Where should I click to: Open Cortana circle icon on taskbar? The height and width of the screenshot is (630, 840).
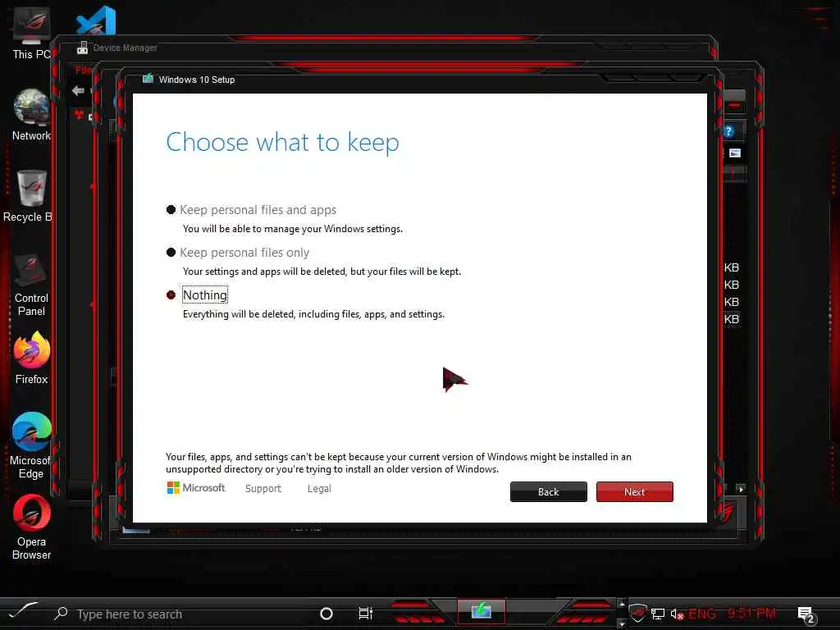(x=326, y=614)
